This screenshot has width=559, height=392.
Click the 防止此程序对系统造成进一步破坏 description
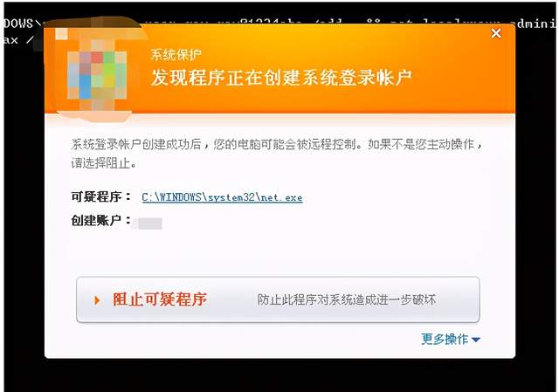pos(347,299)
